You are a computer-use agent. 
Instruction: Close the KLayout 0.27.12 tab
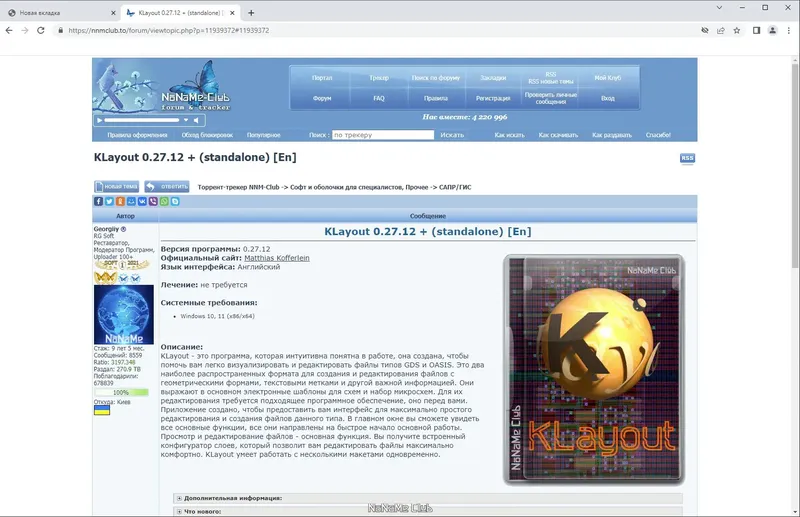(232, 13)
